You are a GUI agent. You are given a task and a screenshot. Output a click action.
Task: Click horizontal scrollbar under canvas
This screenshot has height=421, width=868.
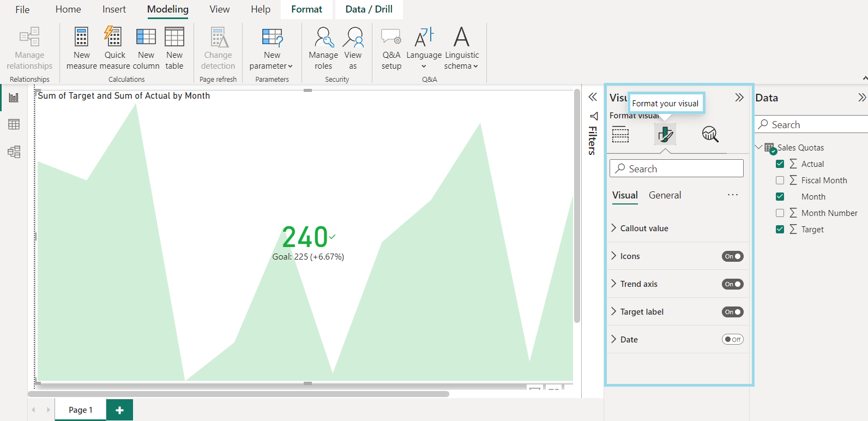point(238,394)
